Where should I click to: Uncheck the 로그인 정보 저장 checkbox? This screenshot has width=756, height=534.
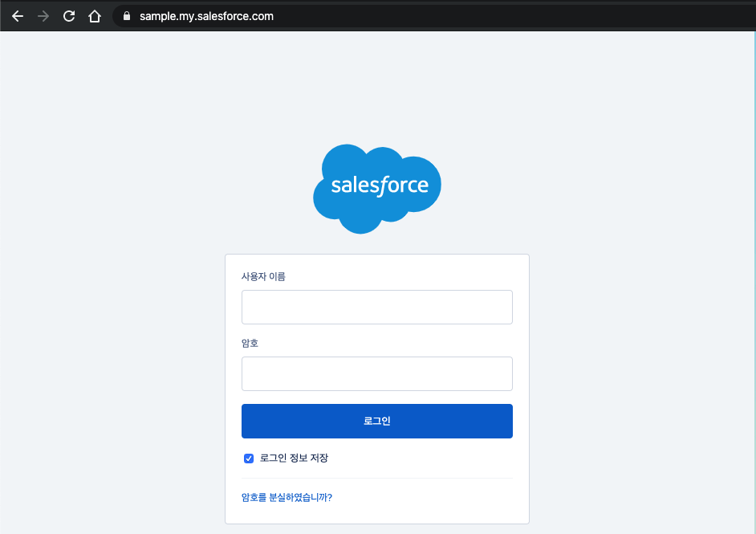click(249, 459)
